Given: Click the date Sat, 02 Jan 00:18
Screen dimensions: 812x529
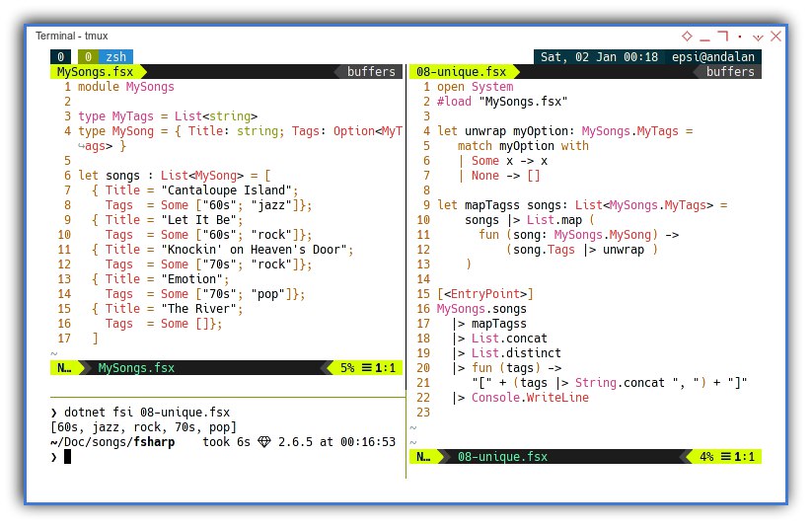Looking at the screenshot, I should (599, 56).
